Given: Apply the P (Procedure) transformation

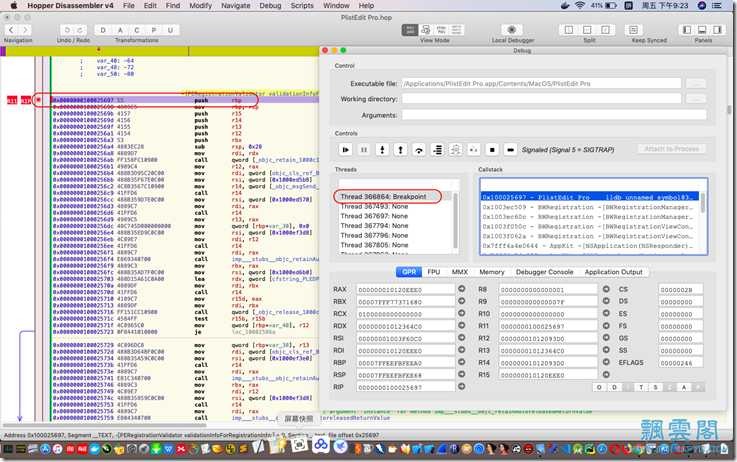Looking at the screenshot, I should [154, 30].
